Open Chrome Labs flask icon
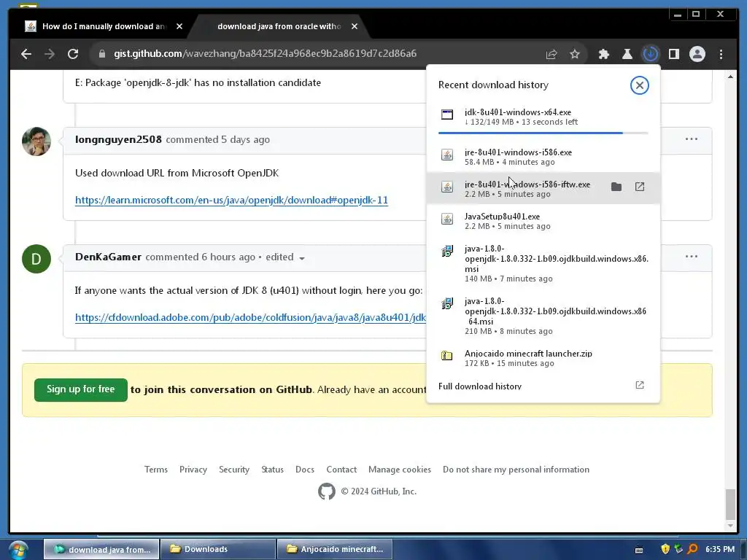 (627, 54)
